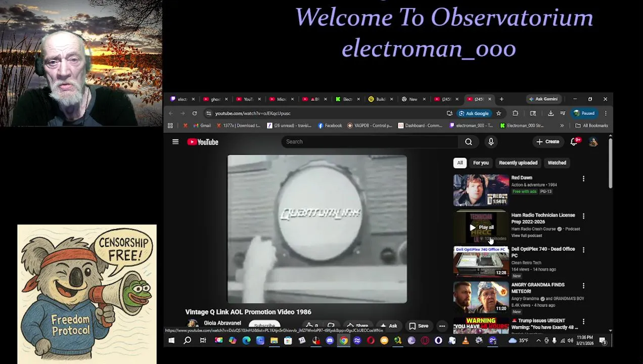Viewport: 643px width, 364px height.
Task: Close the Build tab
Action: 391,99
